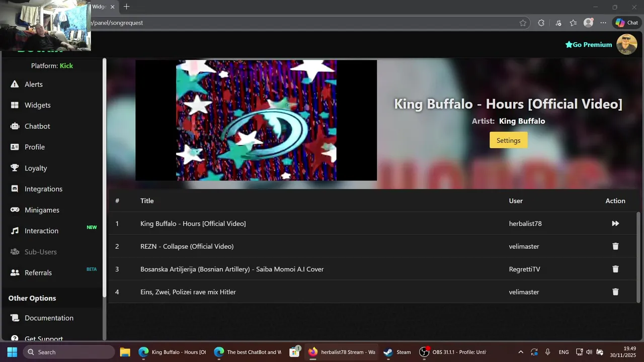The width and height of the screenshot is (644, 362).
Task: Open the Interaction section
Action: [41, 231]
